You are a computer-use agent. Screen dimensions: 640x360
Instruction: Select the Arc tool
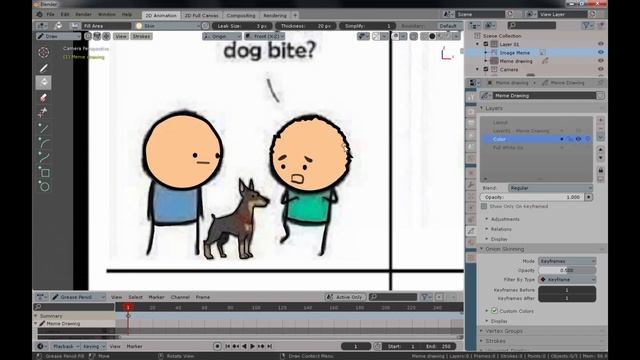point(44,143)
